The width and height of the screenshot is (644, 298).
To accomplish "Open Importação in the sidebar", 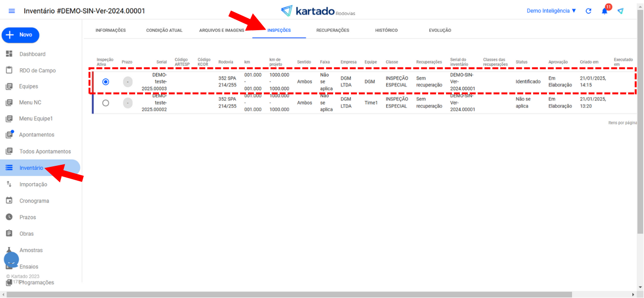I will click(x=33, y=185).
